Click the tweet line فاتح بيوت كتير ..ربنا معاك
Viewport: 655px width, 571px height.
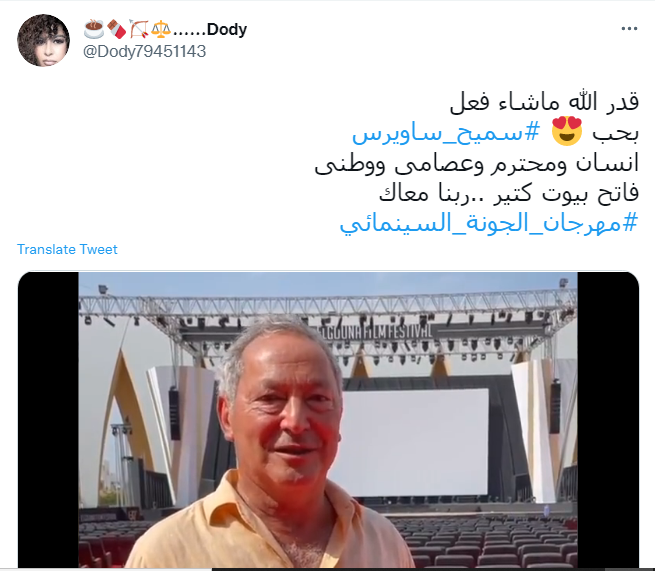509,193
